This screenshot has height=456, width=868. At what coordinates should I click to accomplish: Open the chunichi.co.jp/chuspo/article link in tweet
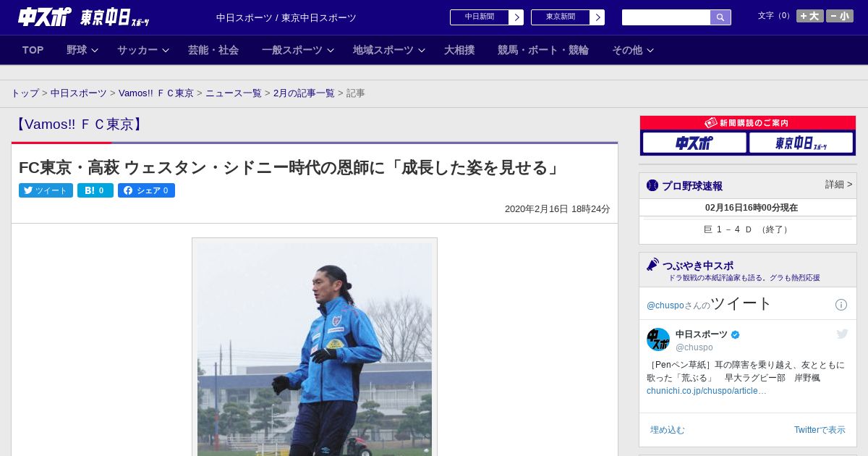pyautogui.click(x=707, y=391)
